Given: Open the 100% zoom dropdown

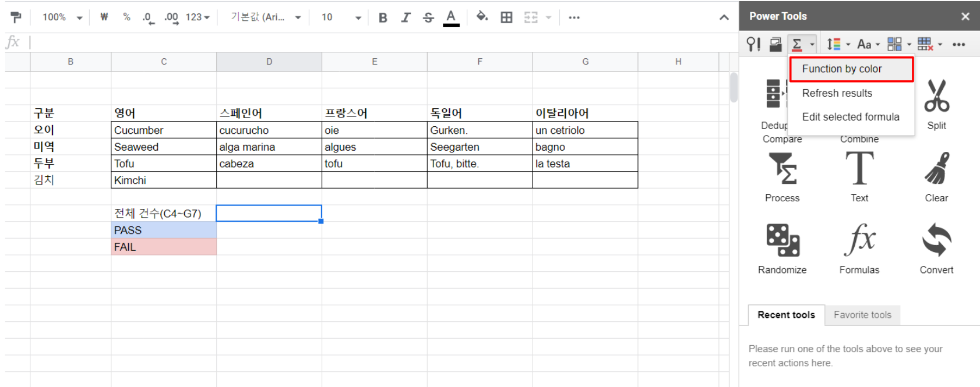Looking at the screenshot, I should pyautogui.click(x=62, y=17).
